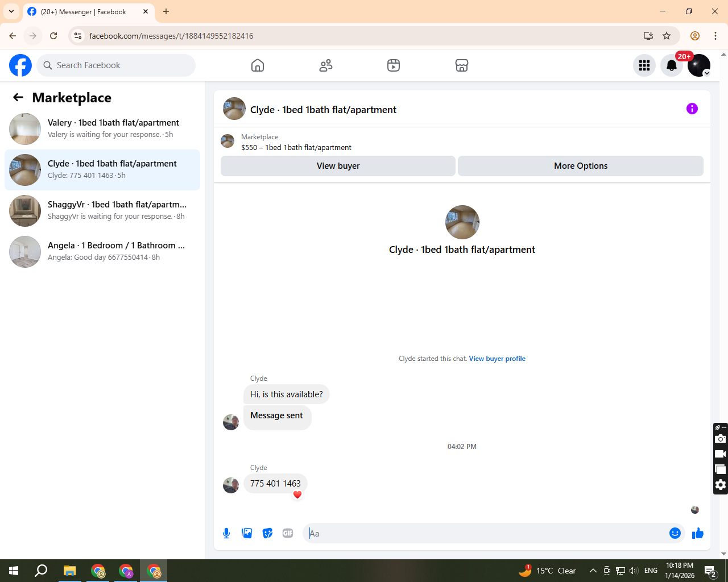Attach a photo file icon

tap(247, 533)
